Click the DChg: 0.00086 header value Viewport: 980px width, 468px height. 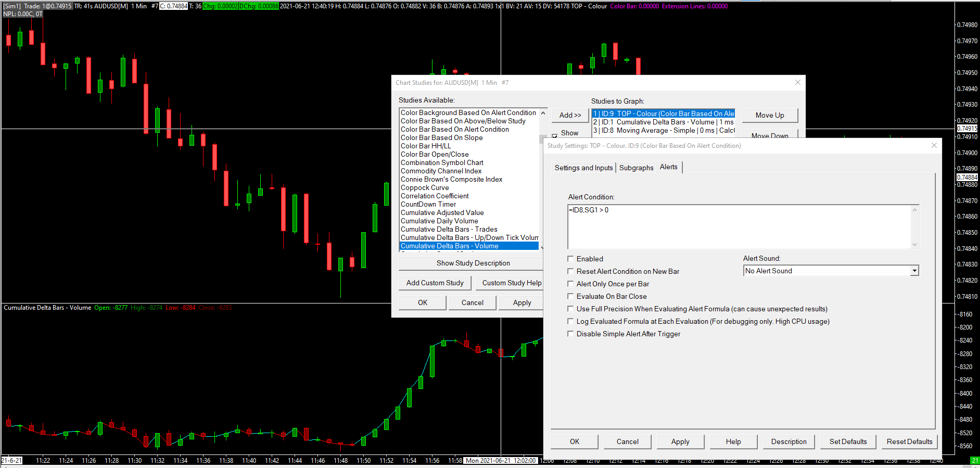coord(259,6)
